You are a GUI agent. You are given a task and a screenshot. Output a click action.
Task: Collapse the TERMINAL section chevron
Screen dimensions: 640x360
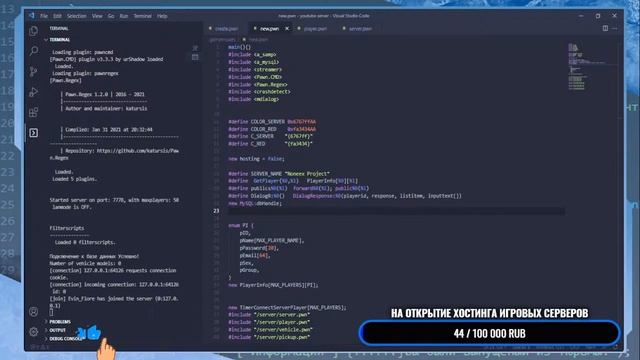(x=46, y=40)
